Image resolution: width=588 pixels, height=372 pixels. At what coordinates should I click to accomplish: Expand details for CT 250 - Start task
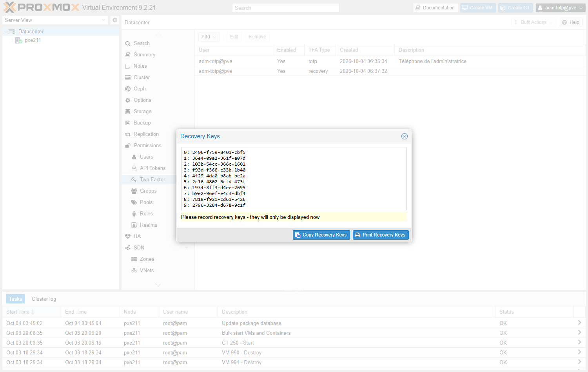point(579,342)
